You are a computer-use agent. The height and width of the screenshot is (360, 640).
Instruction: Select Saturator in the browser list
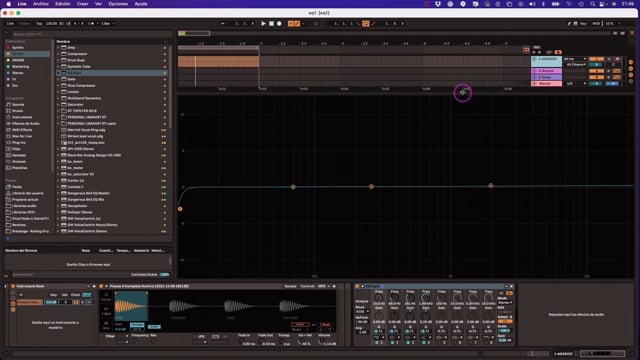point(111,104)
